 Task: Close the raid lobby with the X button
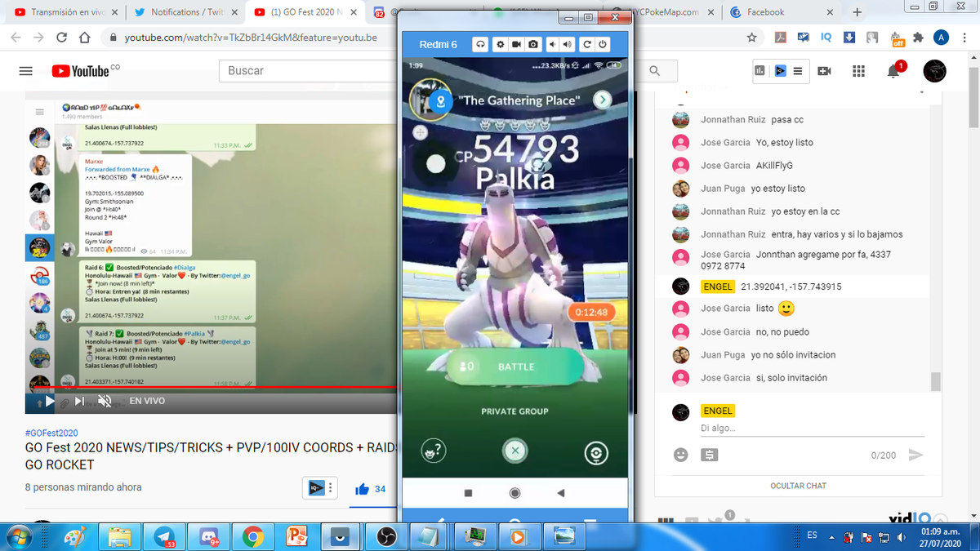[514, 450]
